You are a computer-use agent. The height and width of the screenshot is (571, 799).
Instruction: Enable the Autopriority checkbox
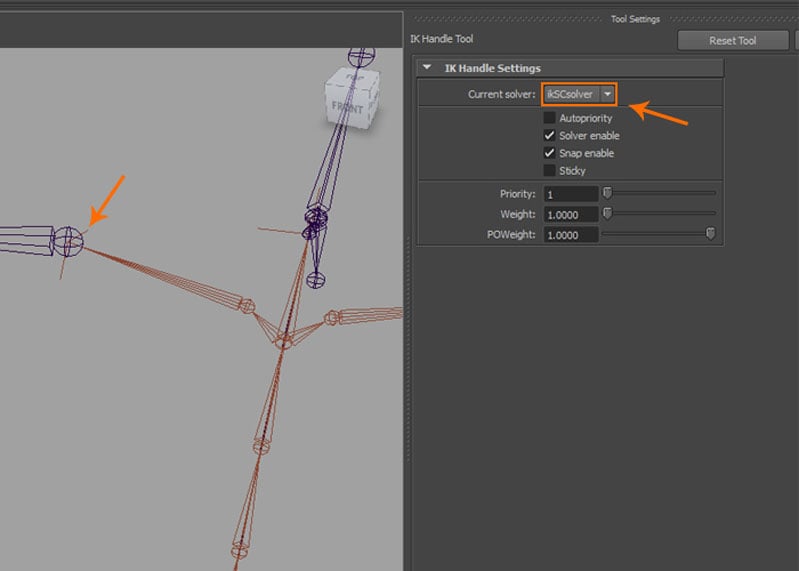(549, 118)
